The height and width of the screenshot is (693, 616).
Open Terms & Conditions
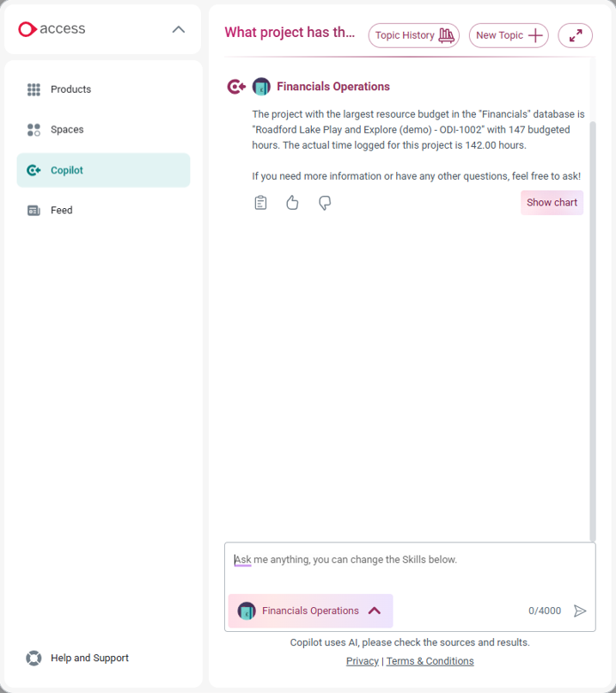click(430, 660)
